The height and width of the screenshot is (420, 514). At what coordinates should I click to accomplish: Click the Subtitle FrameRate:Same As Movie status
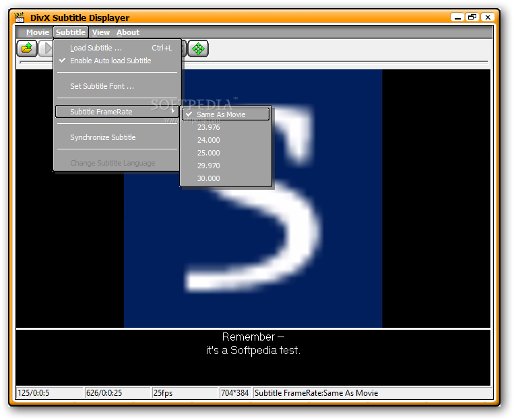(373, 393)
